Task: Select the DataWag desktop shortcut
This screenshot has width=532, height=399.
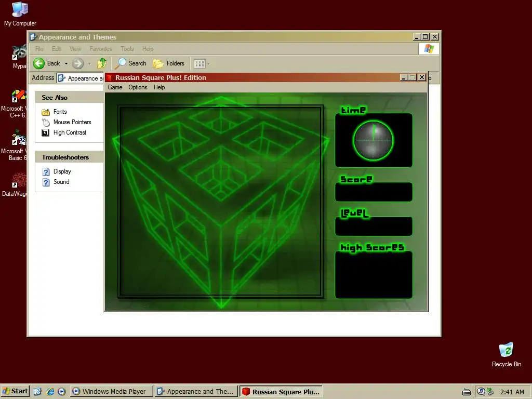Action: click(14, 184)
